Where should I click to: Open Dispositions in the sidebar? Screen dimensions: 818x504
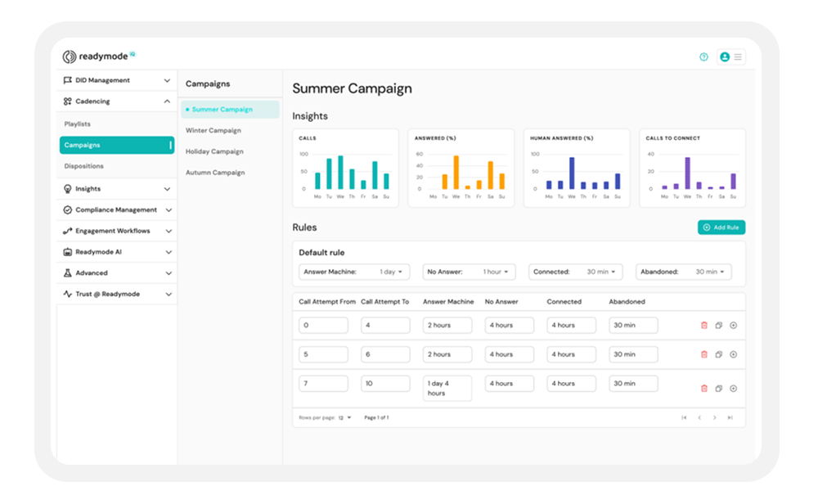(84, 166)
